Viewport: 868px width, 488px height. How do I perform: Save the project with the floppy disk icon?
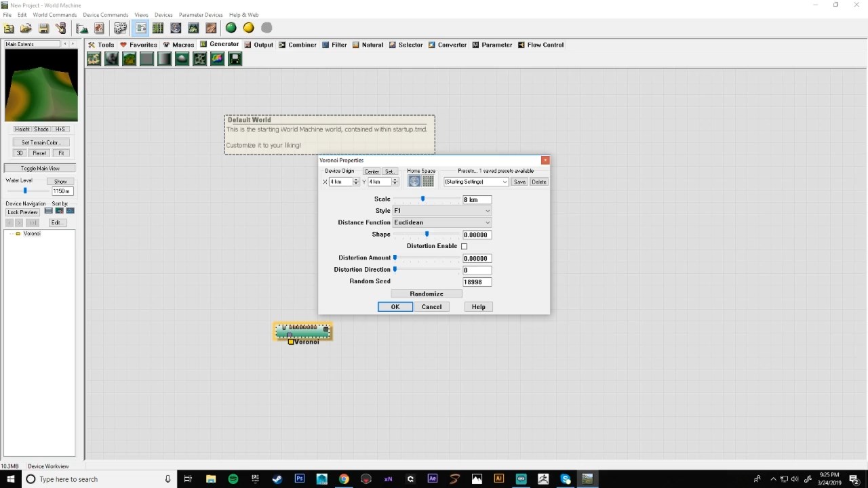43,28
